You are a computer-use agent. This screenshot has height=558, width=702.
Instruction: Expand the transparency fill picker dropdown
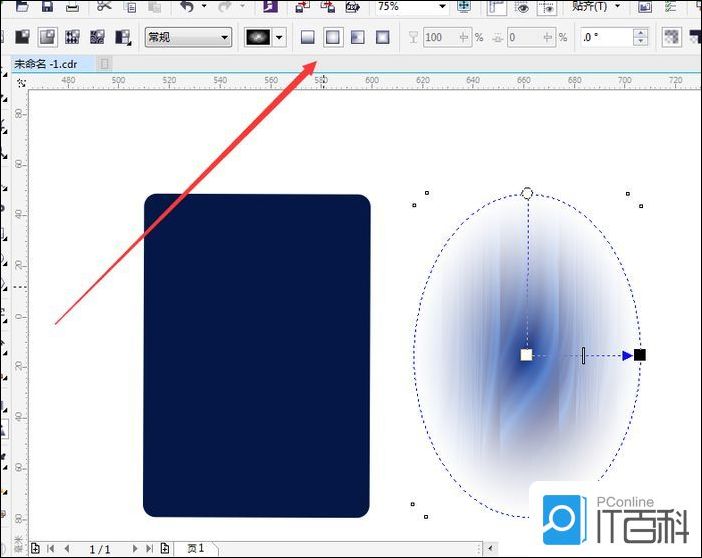point(280,38)
